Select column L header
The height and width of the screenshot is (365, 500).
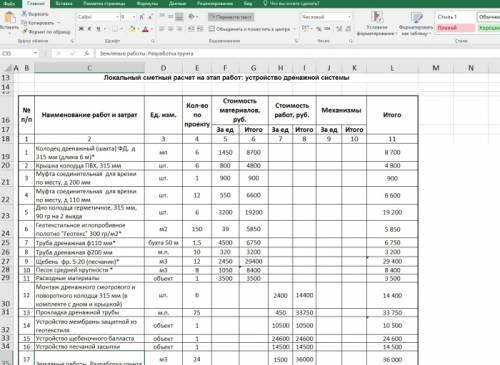click(x=392, y=68)
